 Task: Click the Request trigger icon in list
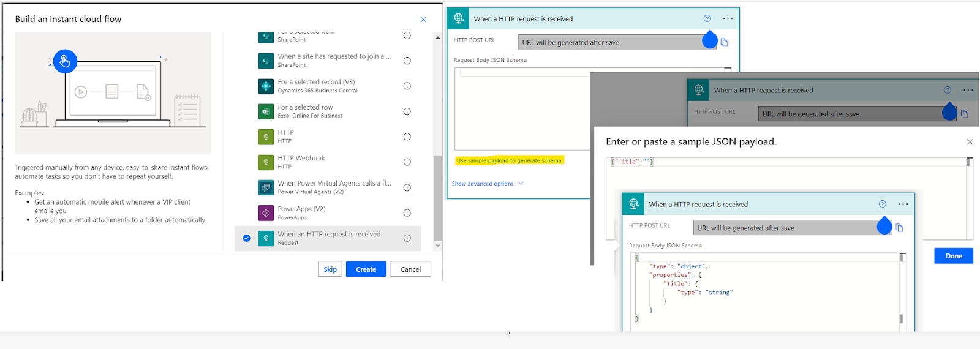(x=266, y=238)
